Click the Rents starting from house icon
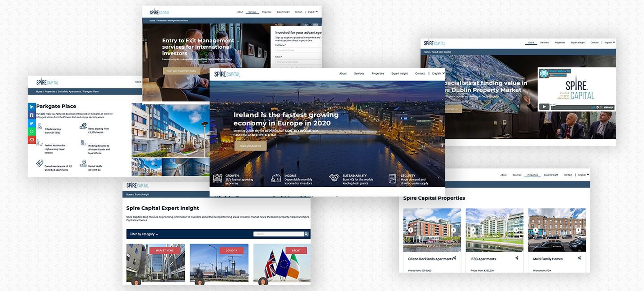The width and height of the screenshot is (644, 291). pyautogui.click(x=83, y=126)
